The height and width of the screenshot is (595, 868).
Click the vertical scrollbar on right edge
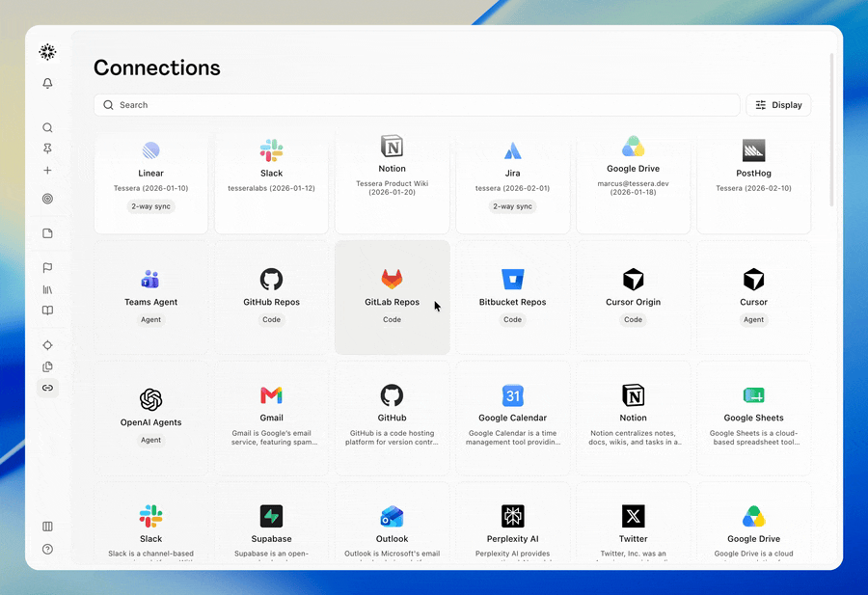[x=831, y=130]
